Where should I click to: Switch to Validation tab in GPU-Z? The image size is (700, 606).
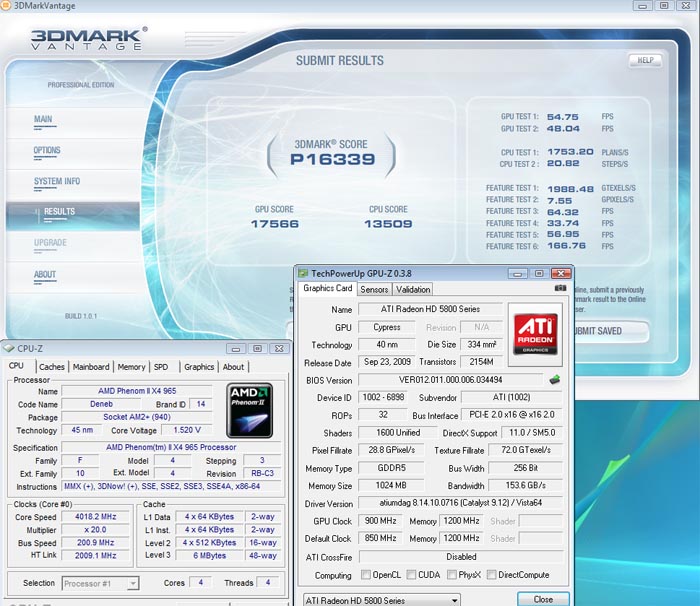tap(413, 289)
